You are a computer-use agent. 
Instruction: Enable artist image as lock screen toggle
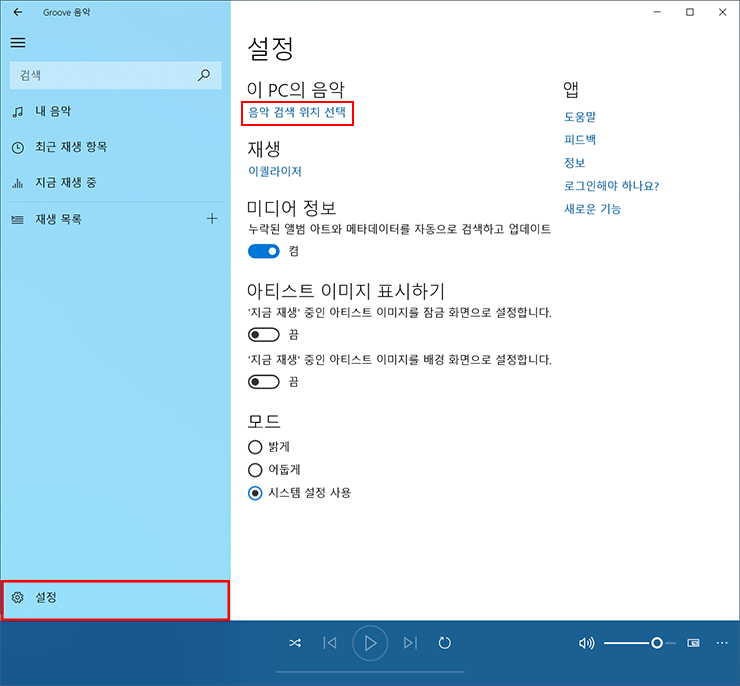click(263, 335)
